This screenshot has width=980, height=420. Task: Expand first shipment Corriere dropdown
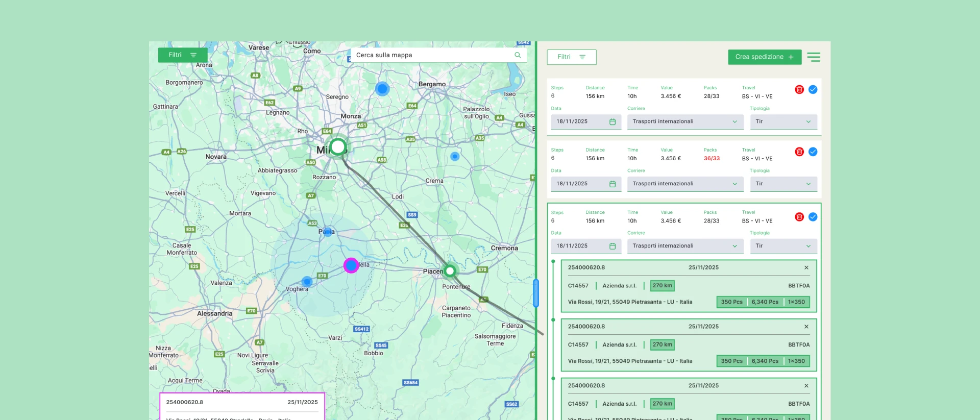pyautogui.click(x=685, y=122)
